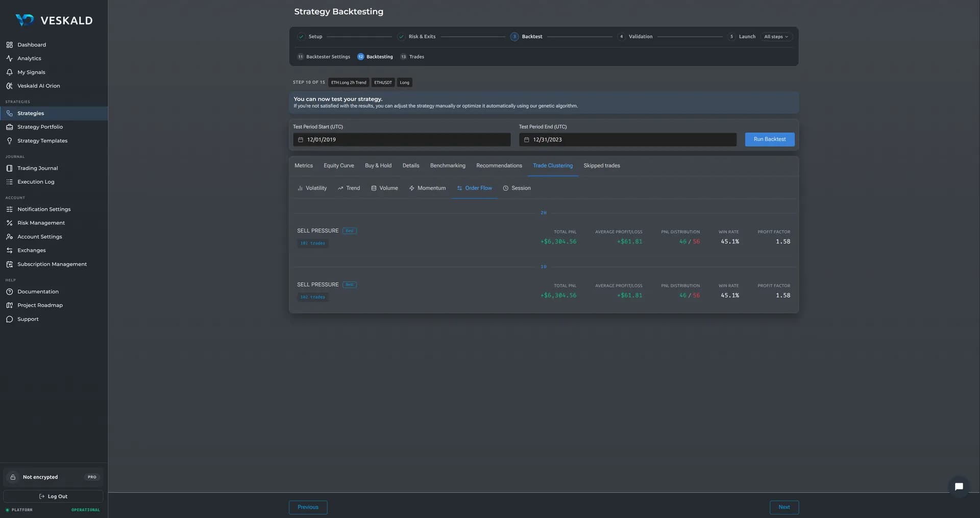Click the PRO plan badge
The width and height of the screenshot is (980, 518).
[x=92, y=477]
